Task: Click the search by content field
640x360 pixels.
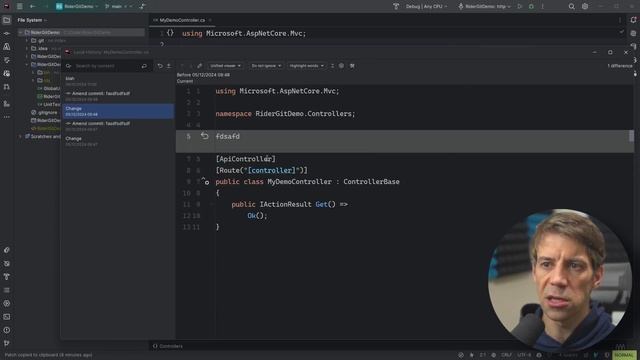Action: click(107, 66)
